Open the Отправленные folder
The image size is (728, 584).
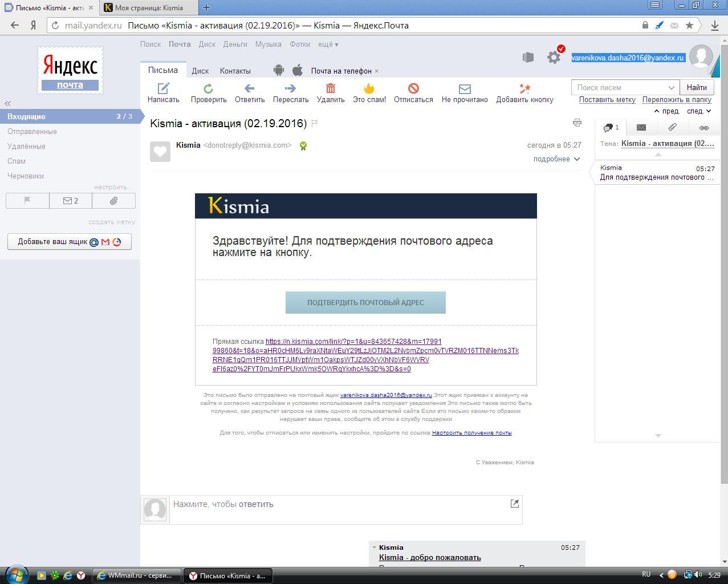point(32,131)
